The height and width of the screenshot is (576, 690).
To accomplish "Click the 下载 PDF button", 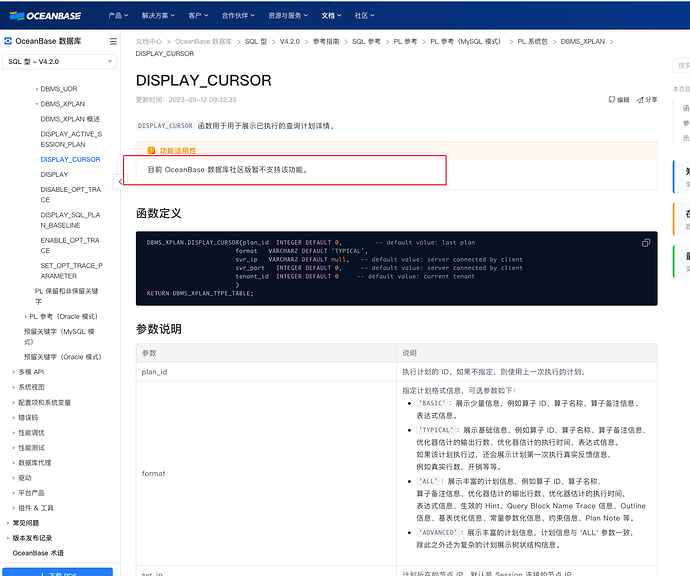I will tap(58, 572).
